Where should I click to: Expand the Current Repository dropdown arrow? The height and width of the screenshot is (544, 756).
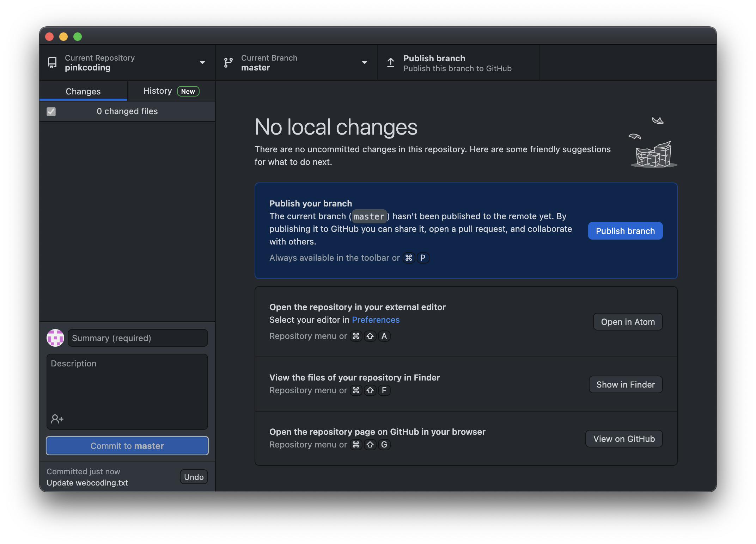[x=202, y=63]
